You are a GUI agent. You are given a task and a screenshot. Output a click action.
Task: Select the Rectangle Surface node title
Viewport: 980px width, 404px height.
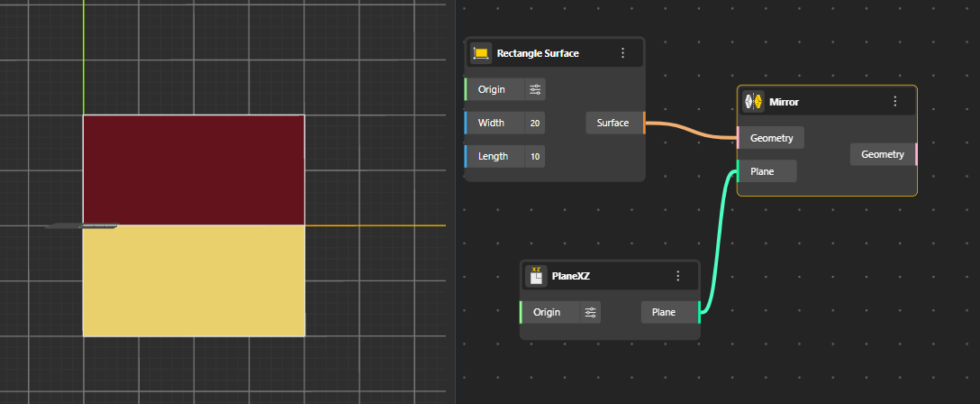click(x=538, y=53)
